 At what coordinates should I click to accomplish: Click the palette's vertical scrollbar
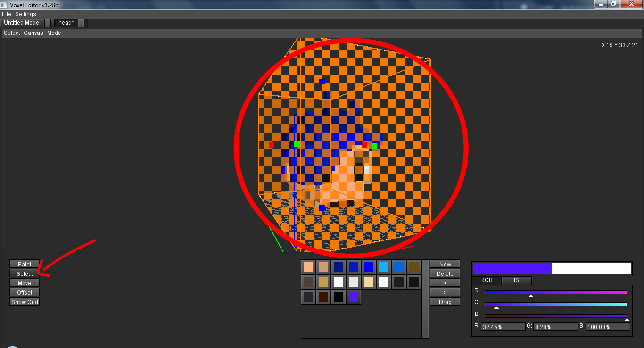pyautogui.click(x=425, y=299)
